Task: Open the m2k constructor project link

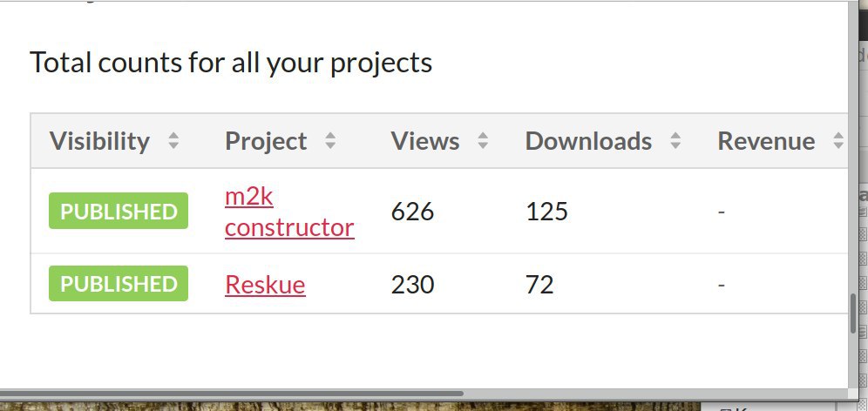Action: [x=289, y=212]
